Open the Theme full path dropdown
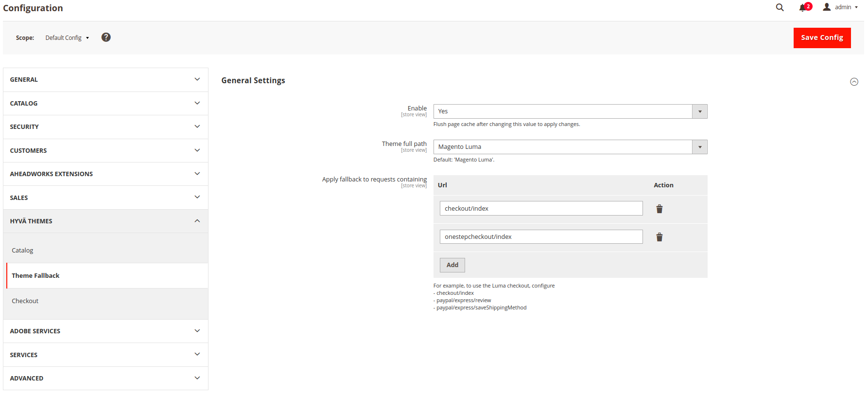The image size is (868, 398). (570, 147)
